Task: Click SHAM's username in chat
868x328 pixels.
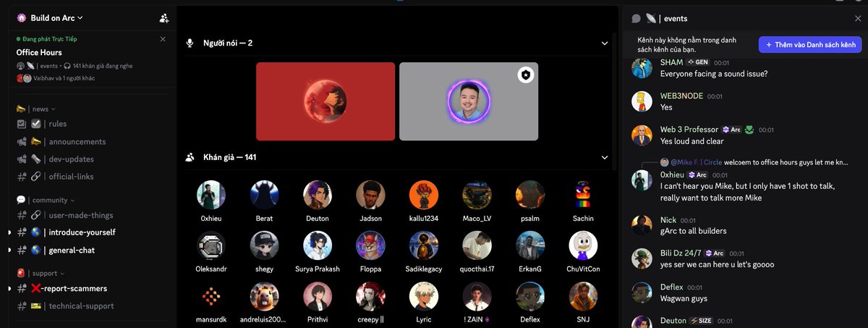Action: click(672, 63)
